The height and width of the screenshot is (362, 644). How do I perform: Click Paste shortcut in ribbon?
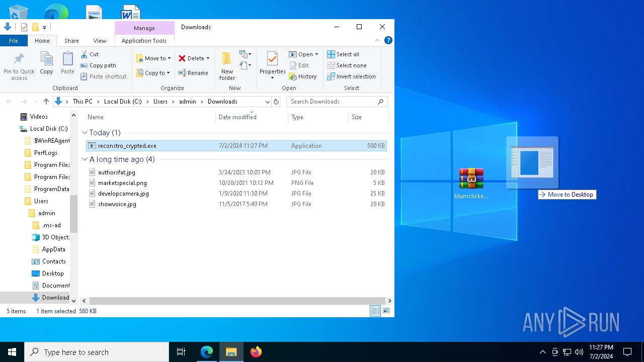pyautogui.click(x=103, y=76)
